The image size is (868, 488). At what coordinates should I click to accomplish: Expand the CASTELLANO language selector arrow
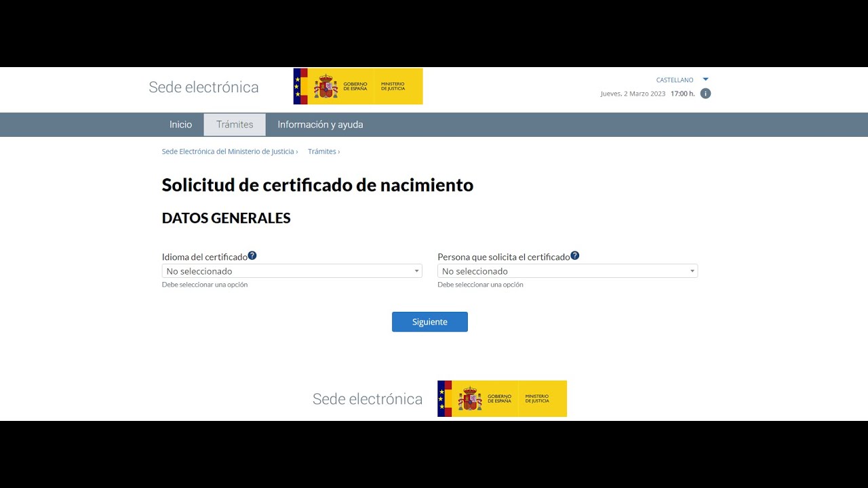pos(705,79)
